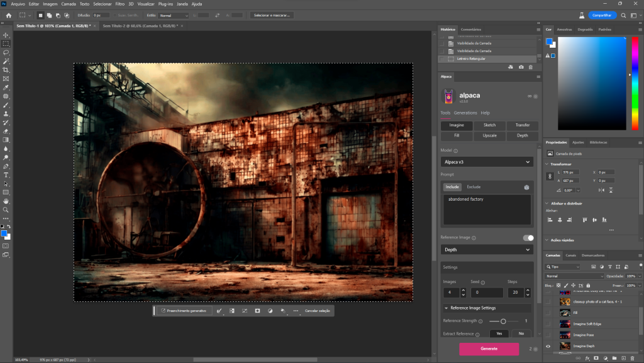Select the Crop tool

[x=6, y=70]
